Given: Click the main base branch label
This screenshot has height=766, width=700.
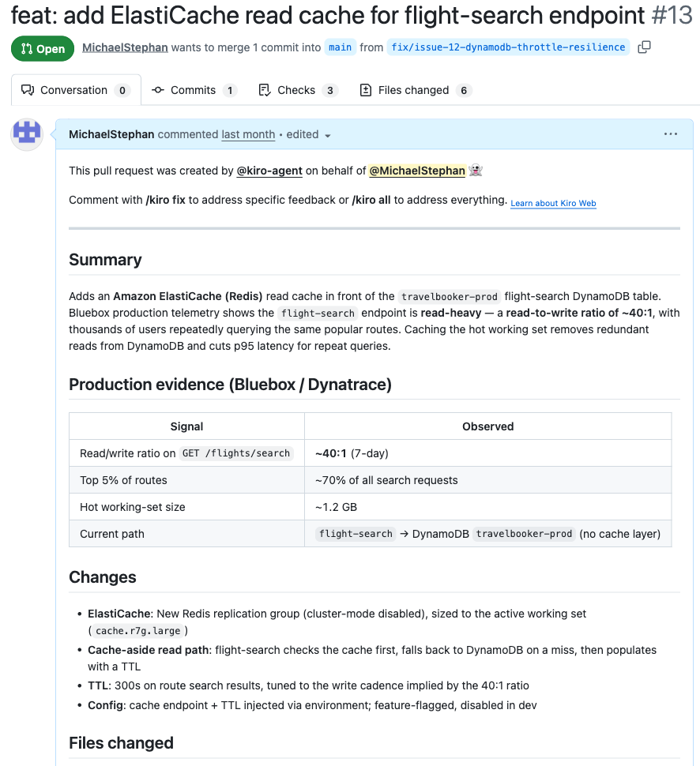Looking at the screenshot, I should pyautogui.click(x=341, y=47).
